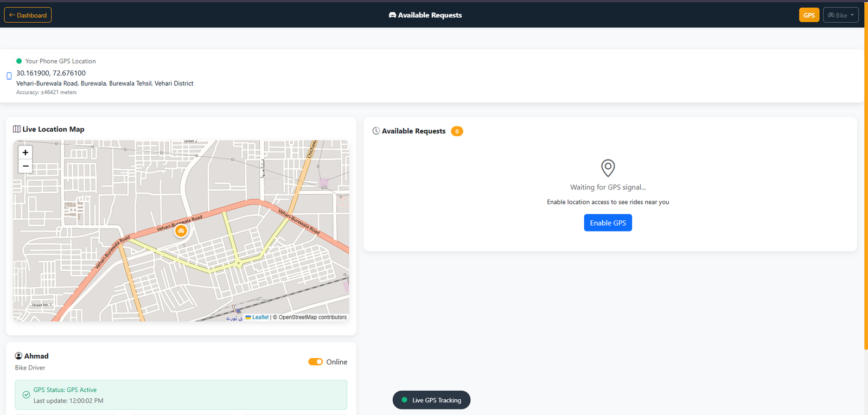Click the Waiting for GPS signal text

tap(608, 187)
